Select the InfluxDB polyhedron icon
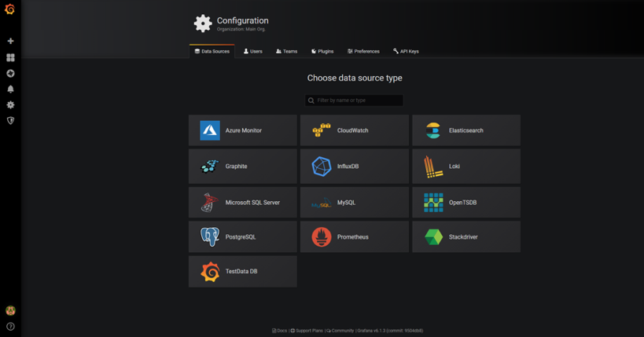Image resolution: width=644 pixels, height=337 pixels. [x=322, y=167]
